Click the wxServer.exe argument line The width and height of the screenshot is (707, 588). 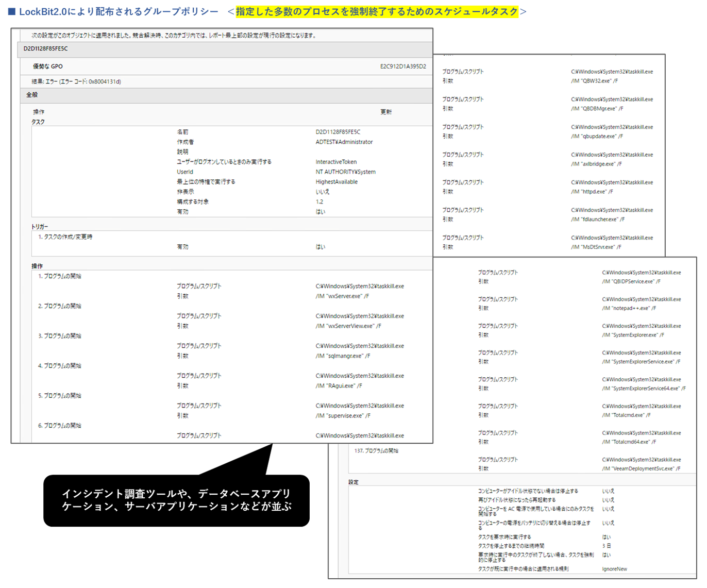342,296
